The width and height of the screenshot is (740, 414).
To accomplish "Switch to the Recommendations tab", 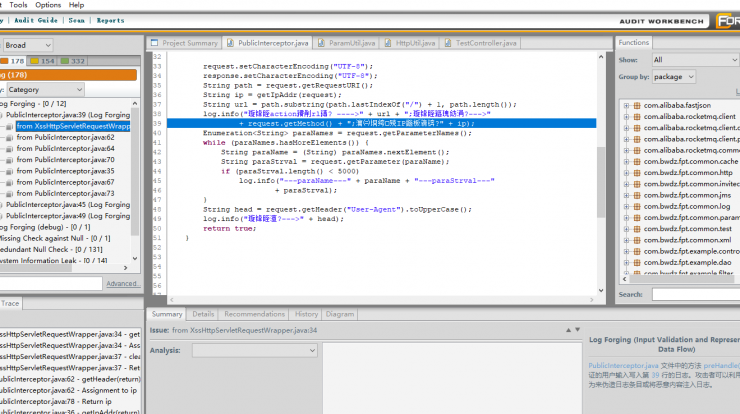I will click(254, 314).
